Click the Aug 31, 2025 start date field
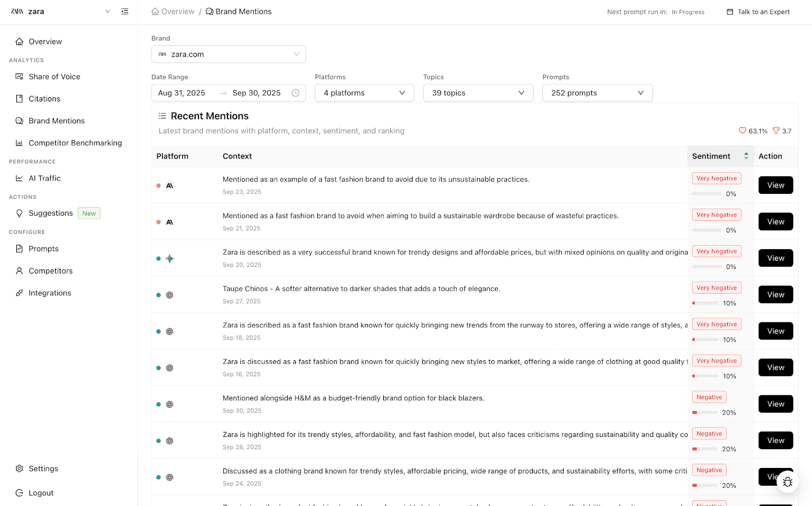 pos(182,93)
